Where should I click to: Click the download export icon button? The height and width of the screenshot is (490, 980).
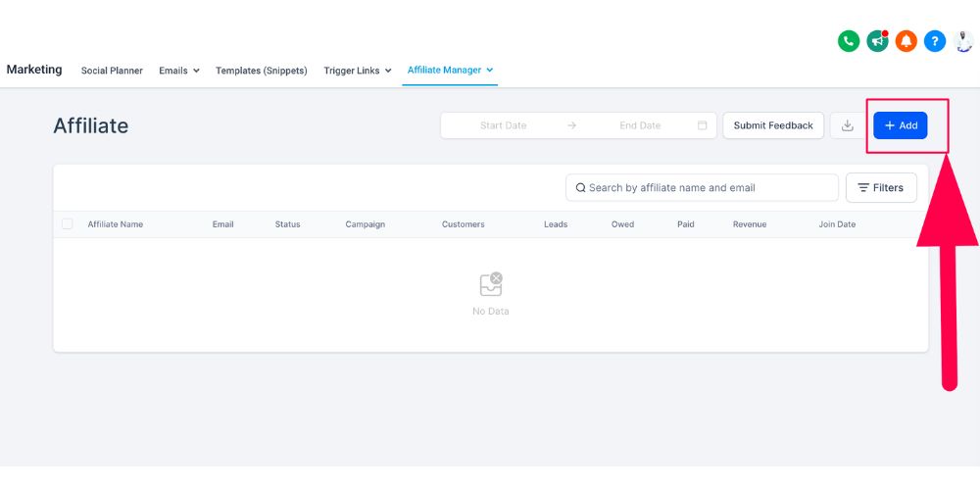848,125
